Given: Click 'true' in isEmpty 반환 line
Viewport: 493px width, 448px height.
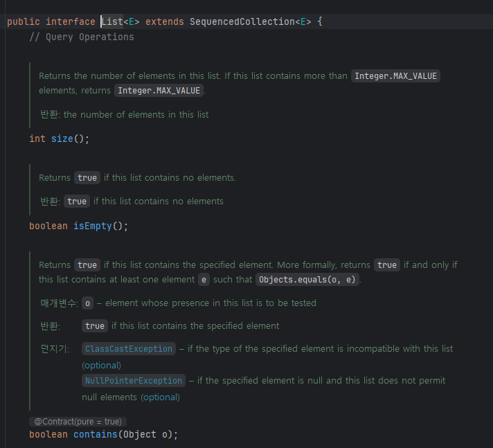Looking at the screenshot, I should point(77,201).
